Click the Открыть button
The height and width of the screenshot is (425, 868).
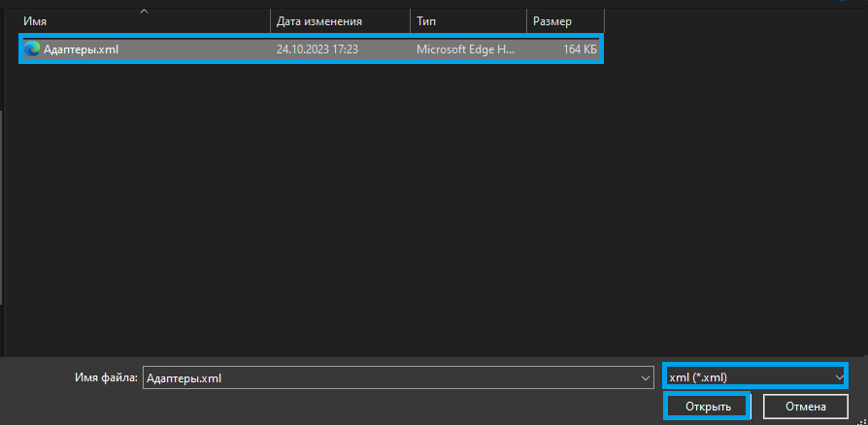point(708,407)
